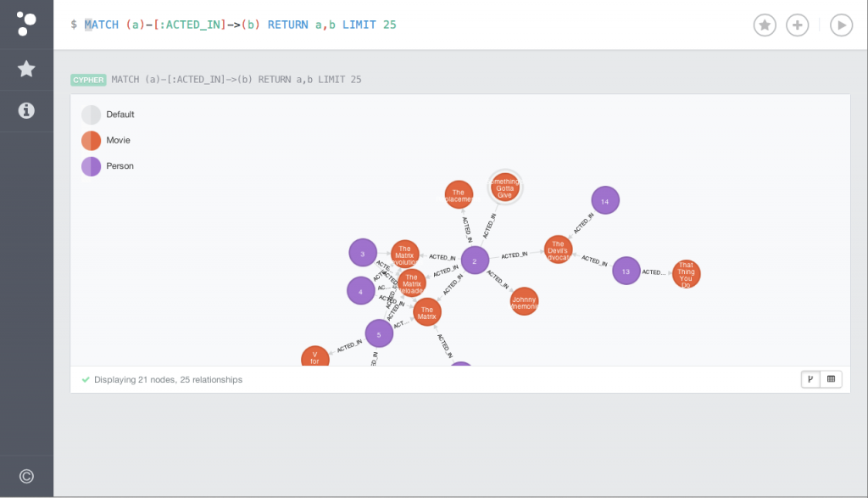Switch results to table view
This screenshot has height=498, width=868.
tap(831, 379)
